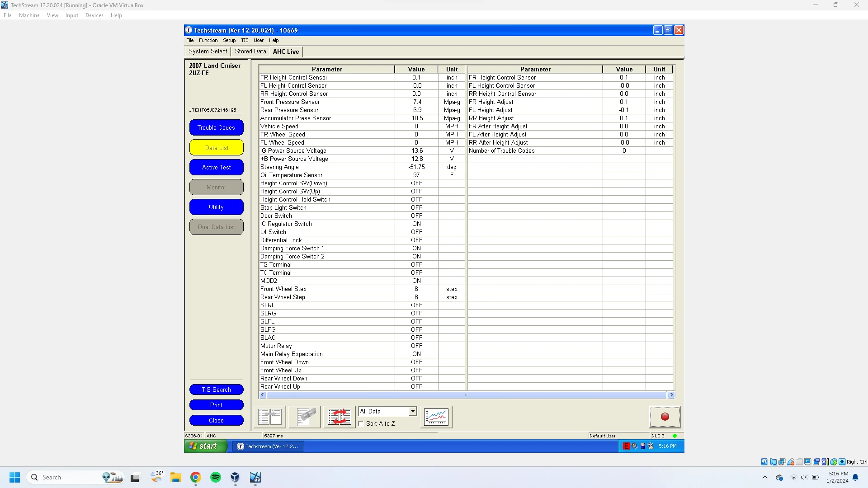The image size is (868, 488).
Task: Select the Accumulator Press Sensor row
Action: coord(362,118)
